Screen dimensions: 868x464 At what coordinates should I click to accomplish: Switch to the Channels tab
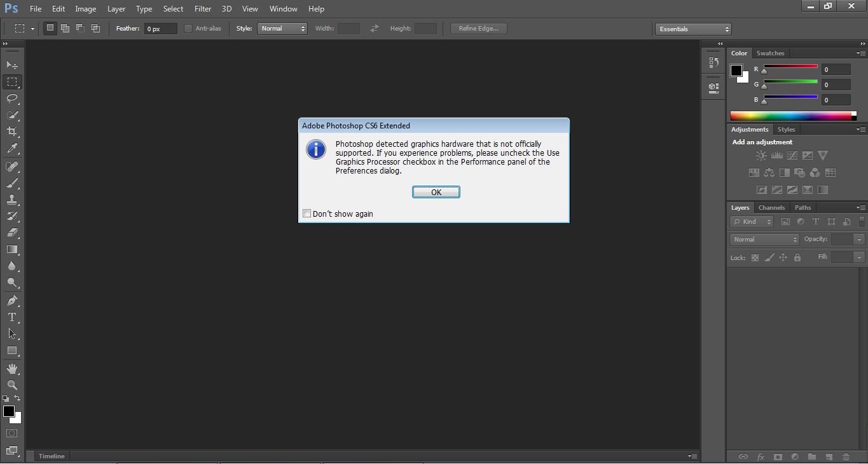click(x=771, y=208)
